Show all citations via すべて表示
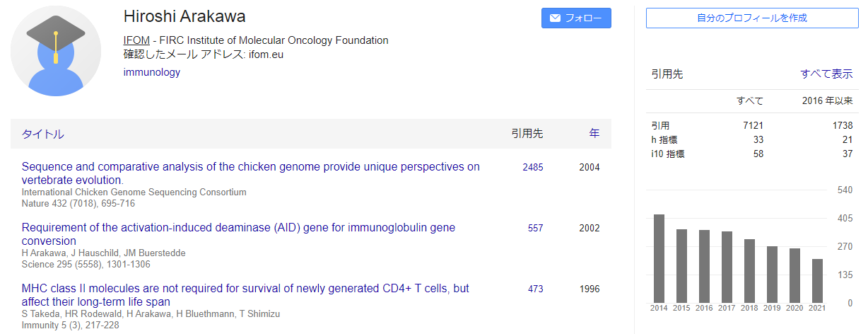This screenshot has width=868, height=334. coord(826,74)
